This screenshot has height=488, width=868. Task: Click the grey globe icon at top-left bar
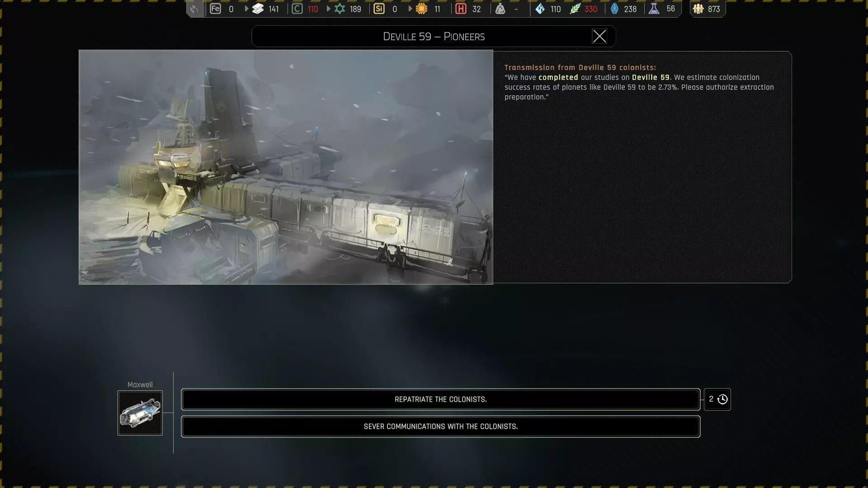195,9
